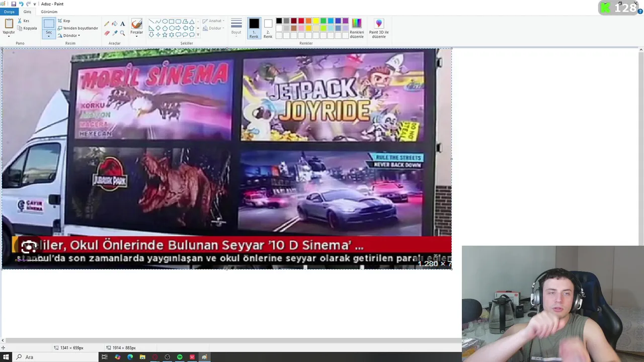This screenshot has width=644, height=362.
Task: Pick the green color swatch
Action: (x=324, y=21)
